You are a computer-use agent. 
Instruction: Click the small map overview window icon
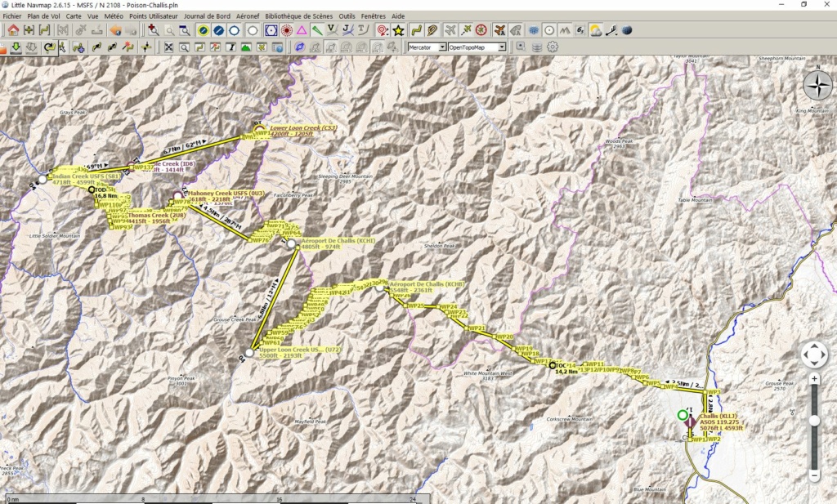coord(521,47)
